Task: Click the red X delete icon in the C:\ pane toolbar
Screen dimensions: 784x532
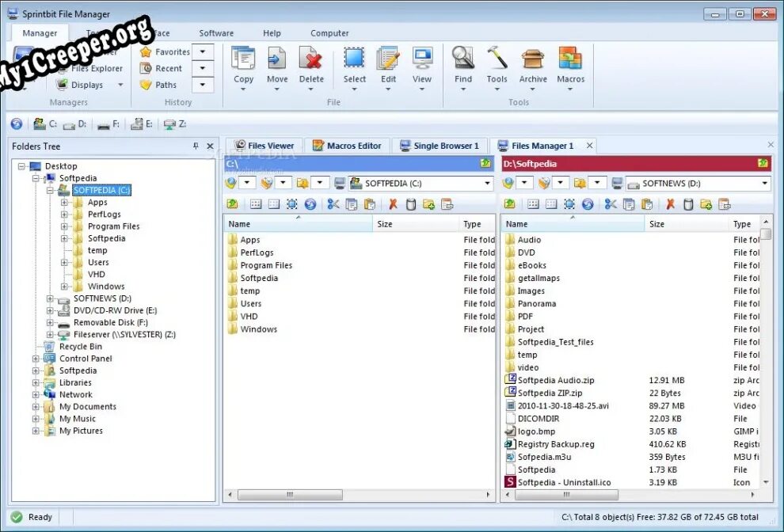Action: click(393, 203)
